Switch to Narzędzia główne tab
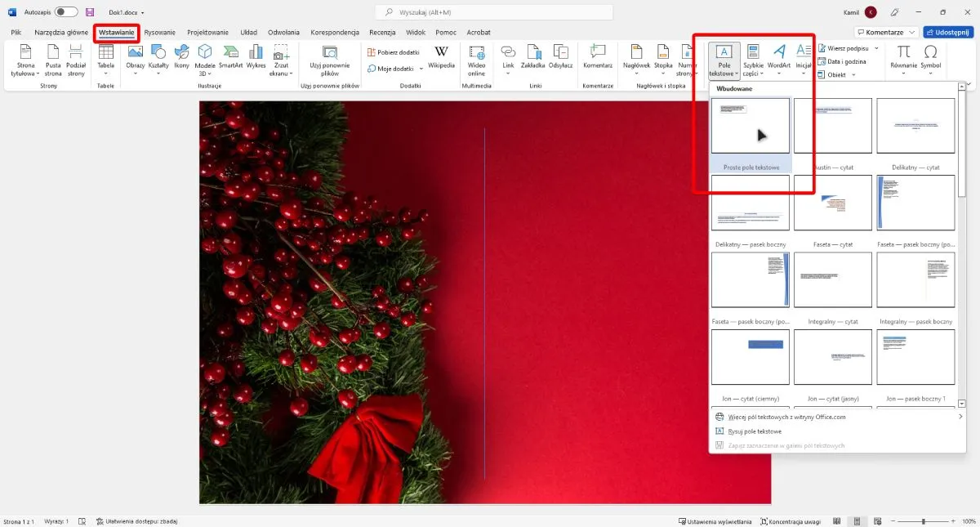980x527 pixels. pos(60,32)
